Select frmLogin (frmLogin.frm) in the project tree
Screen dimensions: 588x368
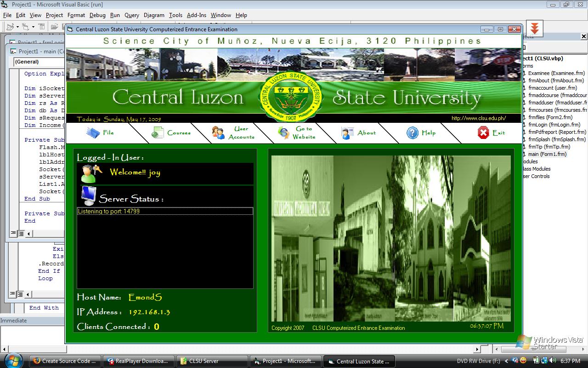point(554,125)
